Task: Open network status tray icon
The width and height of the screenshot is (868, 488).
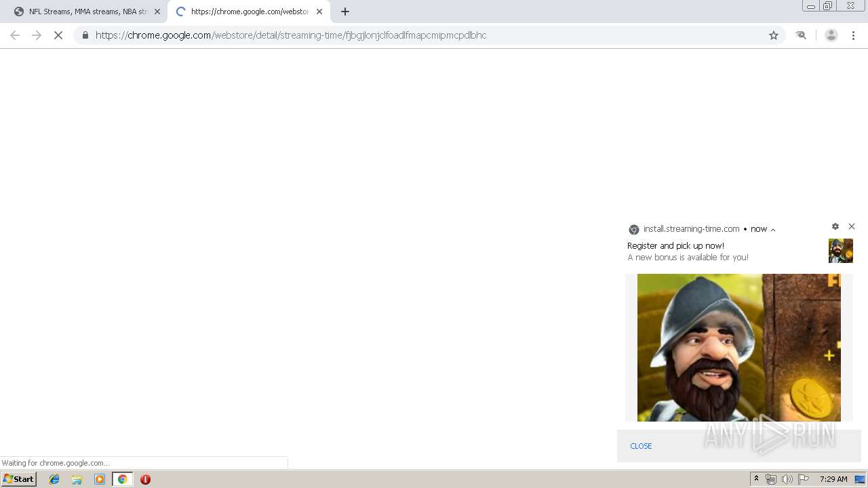Action: click(x=771, y=479)
